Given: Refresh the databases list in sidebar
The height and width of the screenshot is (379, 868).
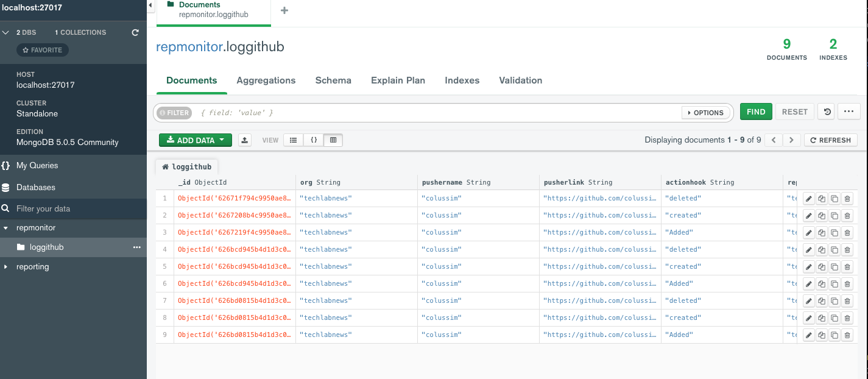Looking at the screenshot, I should click(x=135, y=32).
